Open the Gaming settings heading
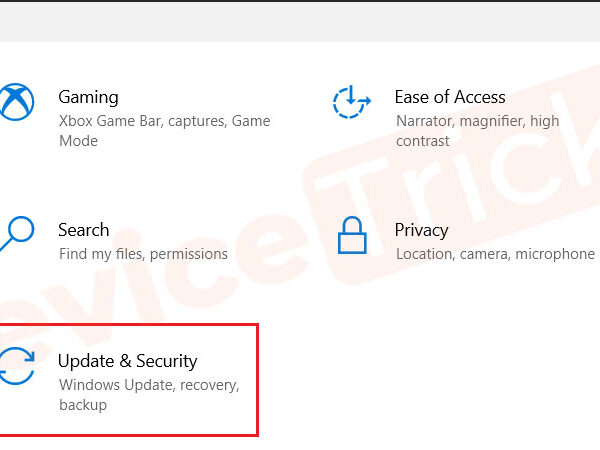600x450 pixels. 88,97
